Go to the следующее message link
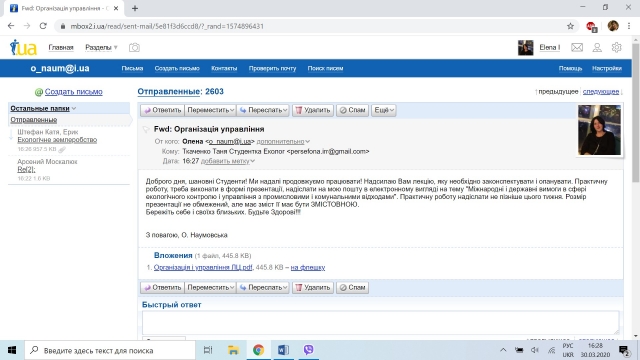Screen dimensions: 640x360 tap(601, 92)
